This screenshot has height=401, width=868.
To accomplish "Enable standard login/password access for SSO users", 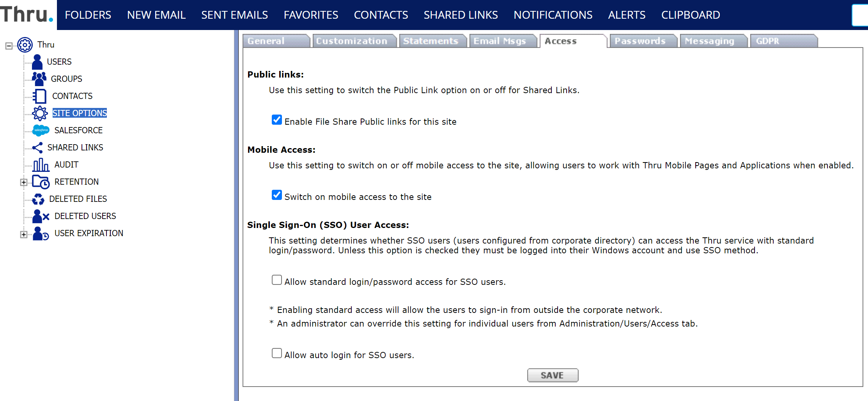I will coord(277,280).
